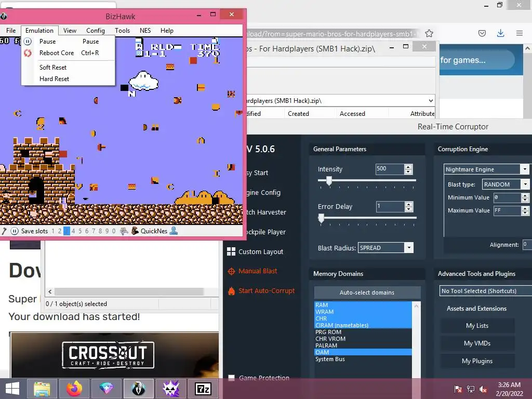532x399 pixels.
Task: Click the Created column header in 7-Zip
Action: pyautogui.click(x=299, y=114)
